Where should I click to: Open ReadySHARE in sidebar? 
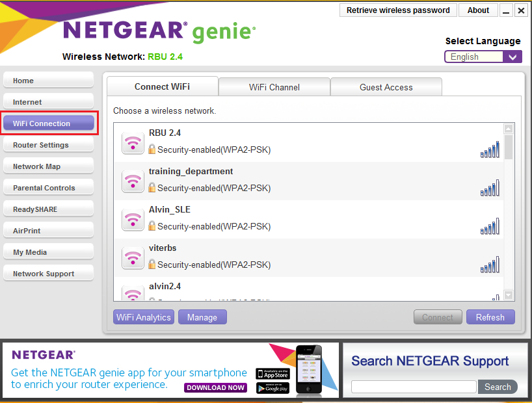coord(49,209)
